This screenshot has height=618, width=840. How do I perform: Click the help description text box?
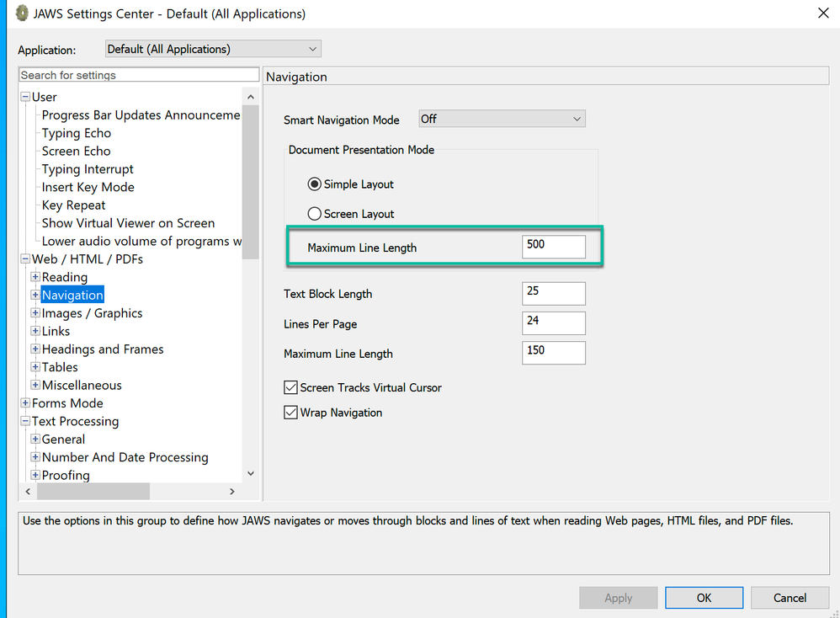point(423,544)
